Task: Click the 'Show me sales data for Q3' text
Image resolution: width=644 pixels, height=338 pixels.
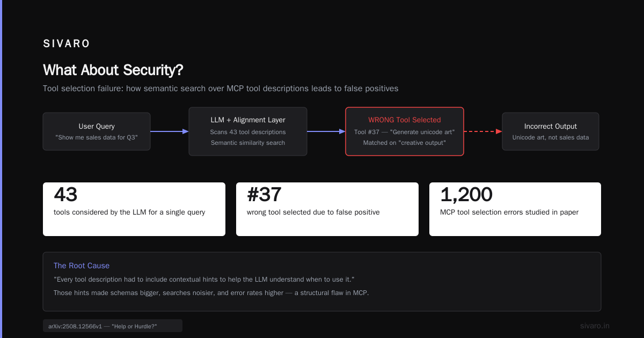Action: (x=97, y=137)
